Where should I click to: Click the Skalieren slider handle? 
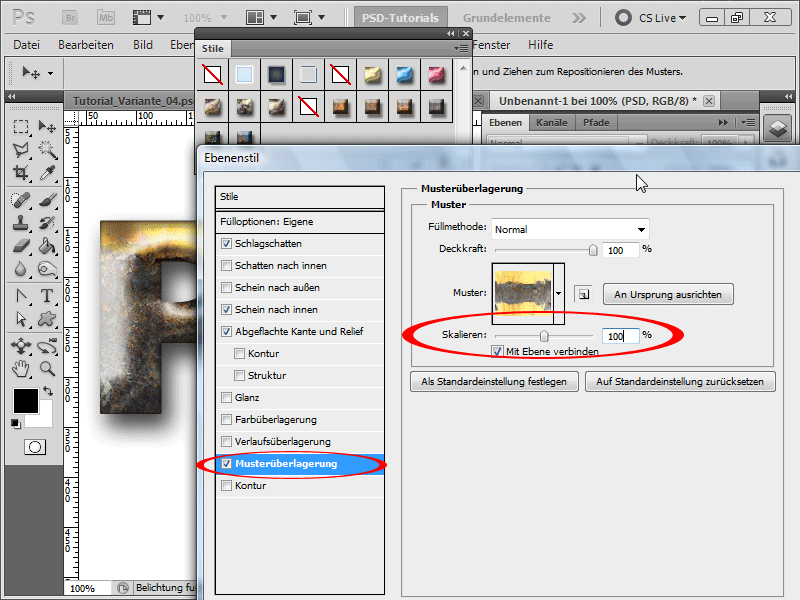click(544, 336)
